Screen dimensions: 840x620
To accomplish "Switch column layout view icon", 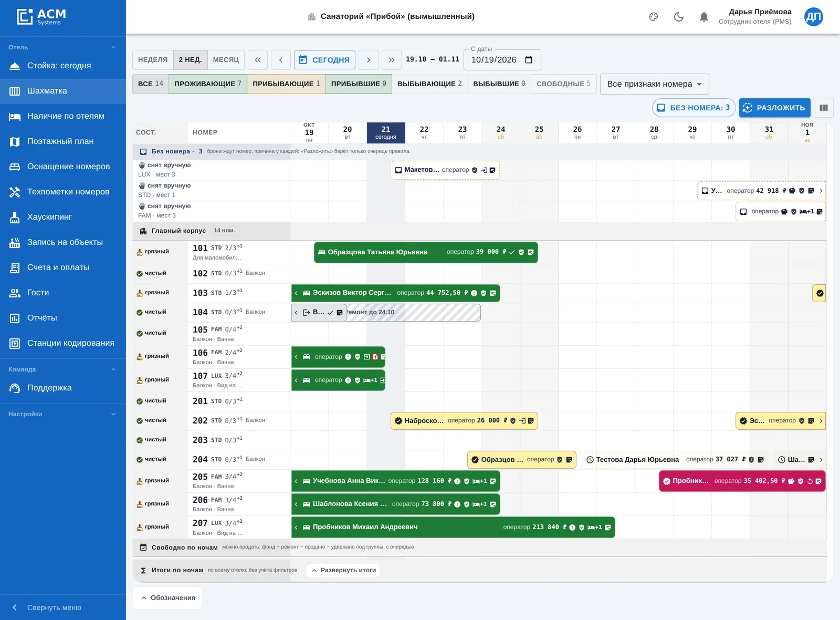I will point(824,108).
